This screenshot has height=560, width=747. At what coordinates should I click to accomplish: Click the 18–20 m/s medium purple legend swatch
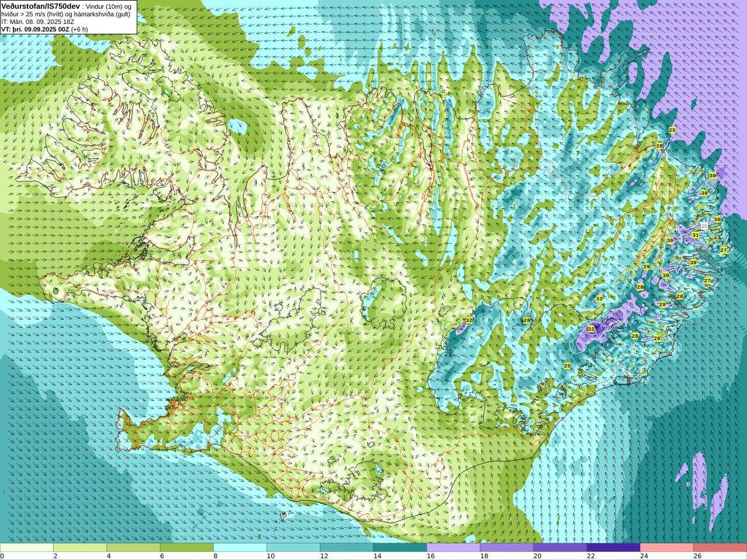point(507,548)
